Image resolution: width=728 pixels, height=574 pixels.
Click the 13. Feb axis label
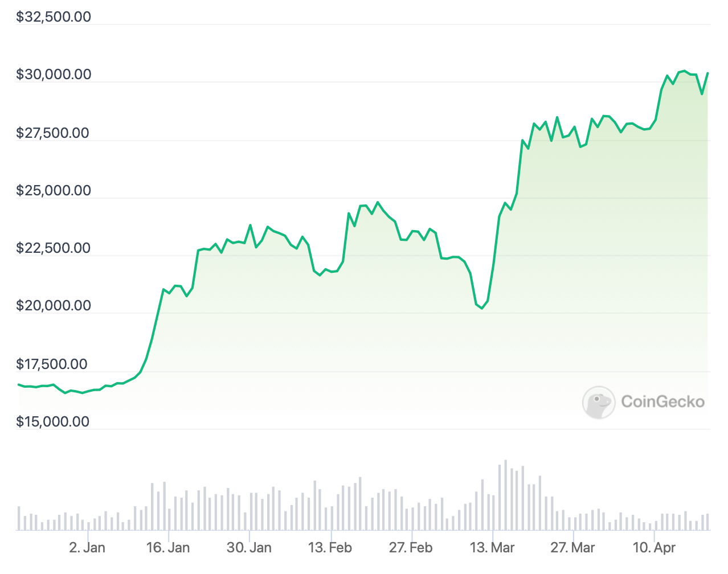pos(330,548)
